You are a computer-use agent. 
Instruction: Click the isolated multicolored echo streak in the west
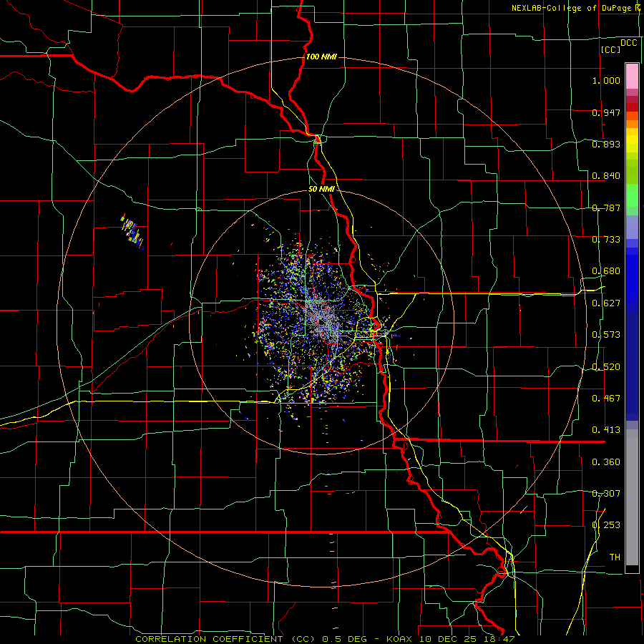(x=132, y=232)
